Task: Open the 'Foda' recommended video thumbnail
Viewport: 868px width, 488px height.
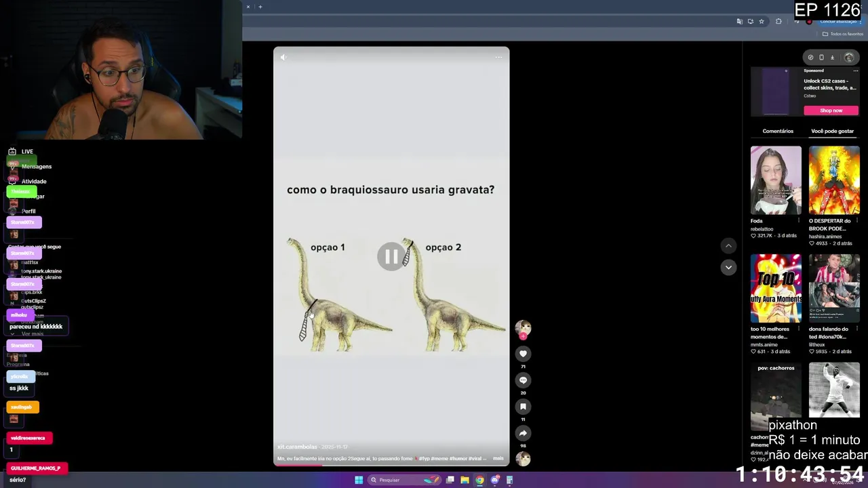Action: tap(776, 180)
